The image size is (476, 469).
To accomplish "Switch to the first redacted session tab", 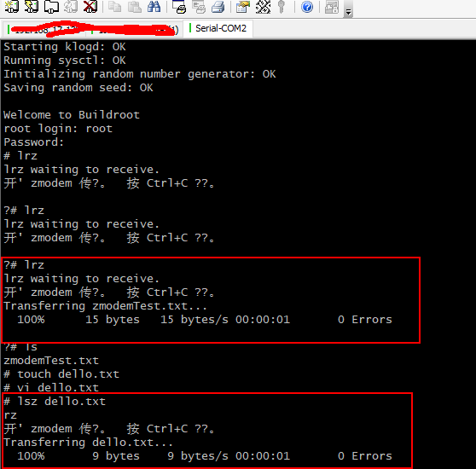I will point(45,30).
